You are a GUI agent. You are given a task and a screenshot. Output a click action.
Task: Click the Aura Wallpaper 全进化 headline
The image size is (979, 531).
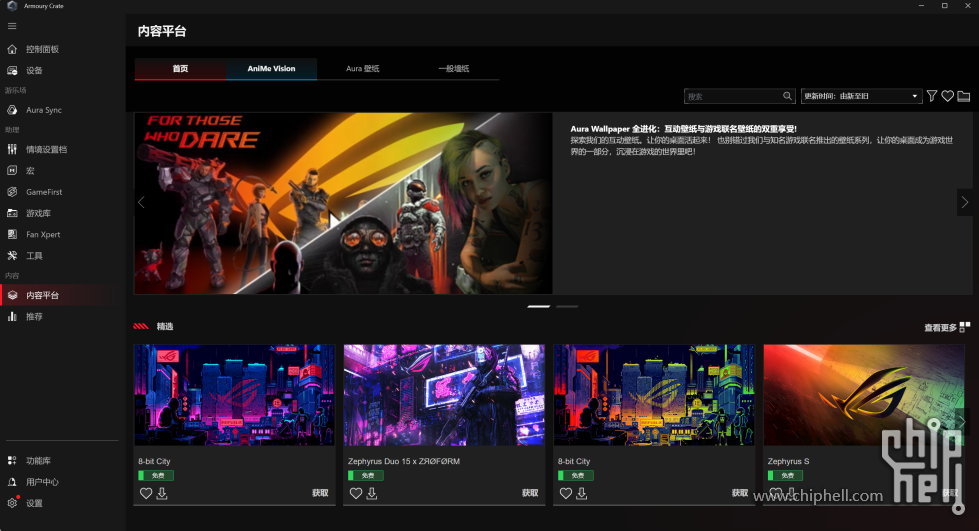click(x=683, y=129)
